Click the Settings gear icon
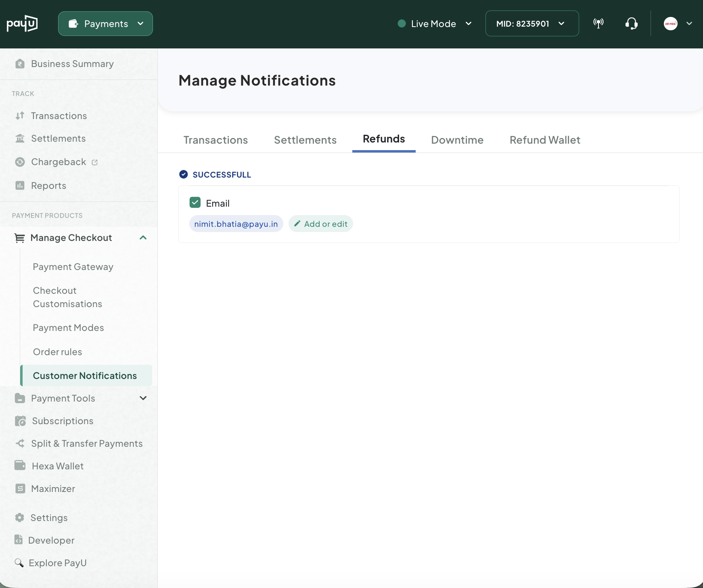 pyautogui.click(x=19, y=517)
